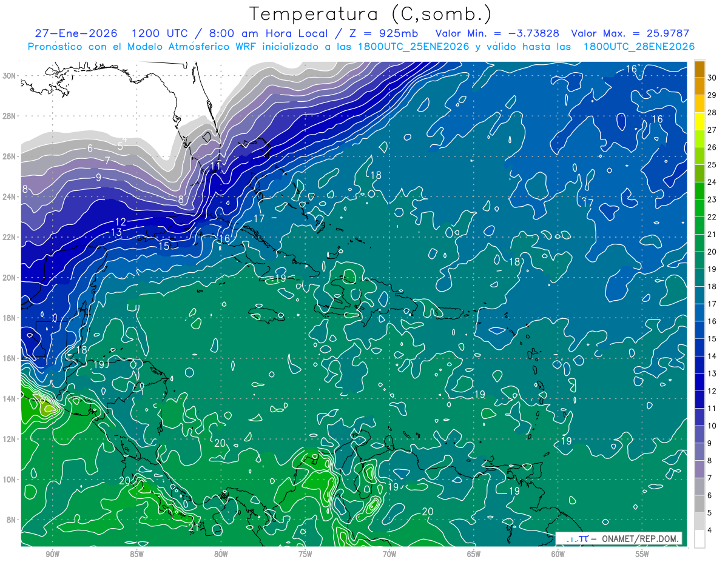Select the valid-until time "1800UTC_28ENE2026"
Viewport: 728px width, 562px height.
(638, 47)
